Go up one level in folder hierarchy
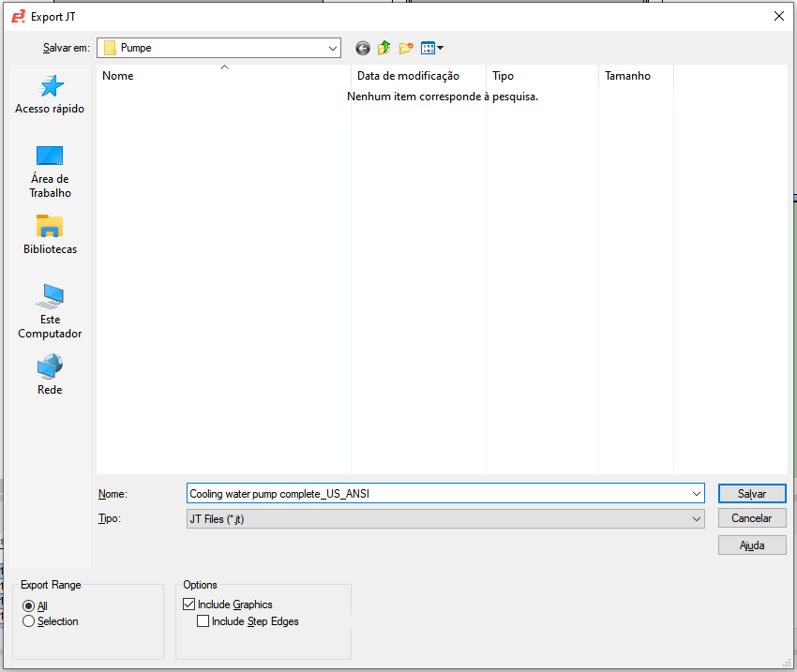 coord(383,48)
